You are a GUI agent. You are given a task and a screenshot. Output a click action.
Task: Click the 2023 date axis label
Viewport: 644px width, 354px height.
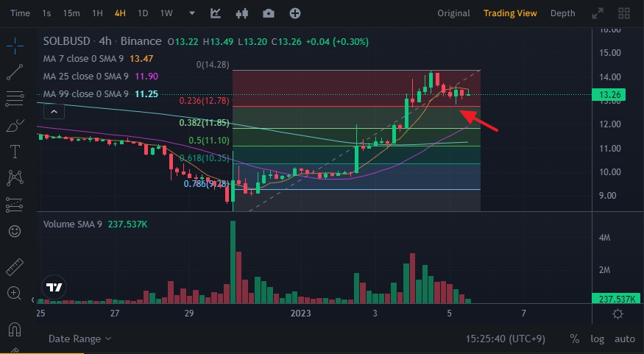pos(300,314)
